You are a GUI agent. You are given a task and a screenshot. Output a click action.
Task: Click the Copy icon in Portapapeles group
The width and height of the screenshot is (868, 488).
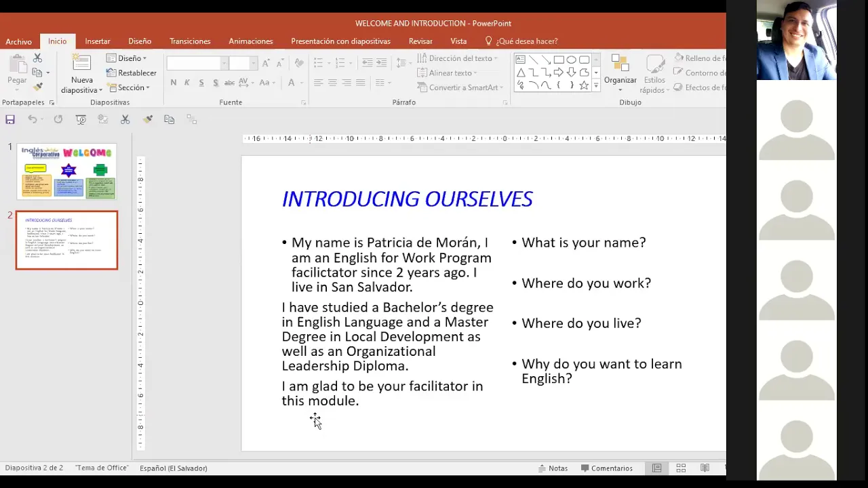(37, 73)
